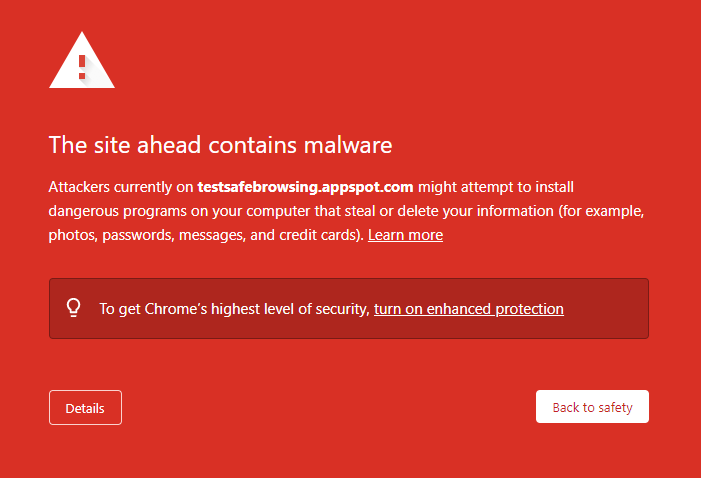Click the 'might attempt to install' phrase
701x478 pixels.
click(x=496, y=187)
